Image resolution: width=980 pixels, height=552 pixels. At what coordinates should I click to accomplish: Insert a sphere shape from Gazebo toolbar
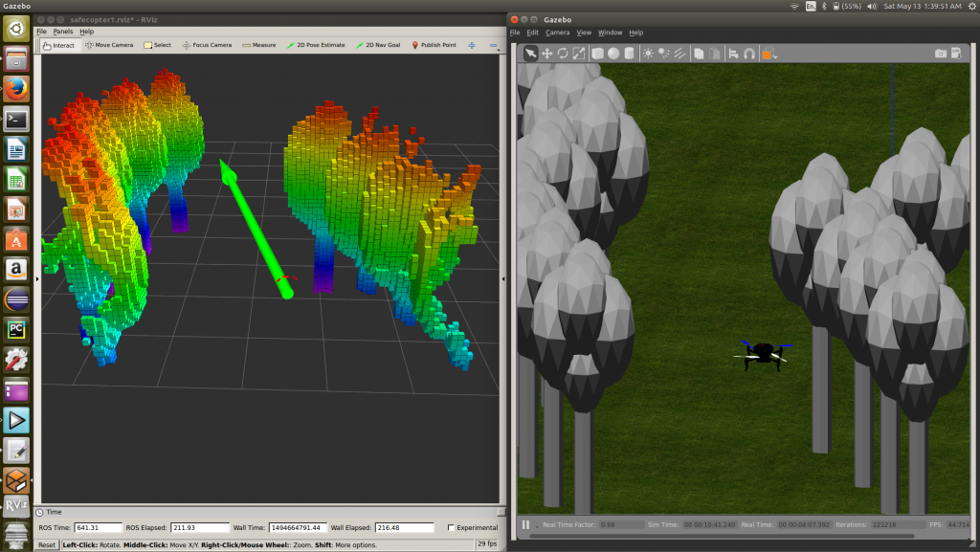pyautogui.click(x=613, y=55)
